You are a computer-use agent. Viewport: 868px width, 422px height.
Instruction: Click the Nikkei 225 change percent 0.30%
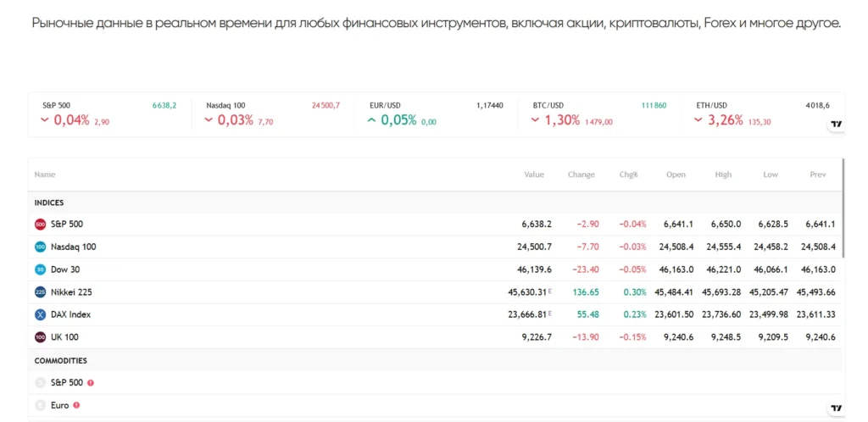tap(635, 292)
